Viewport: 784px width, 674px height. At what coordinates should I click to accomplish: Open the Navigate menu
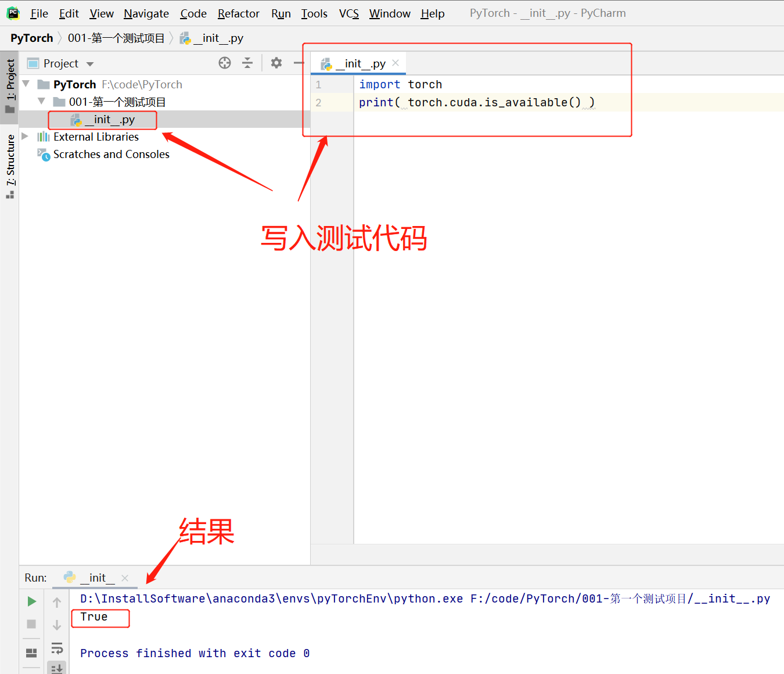pos(146,13)
